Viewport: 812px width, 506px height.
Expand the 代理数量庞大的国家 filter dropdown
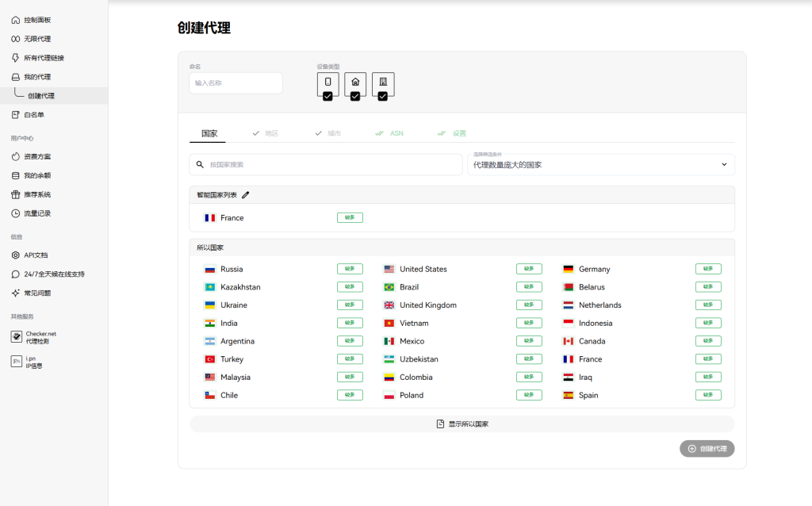click(x=600, y=164)
